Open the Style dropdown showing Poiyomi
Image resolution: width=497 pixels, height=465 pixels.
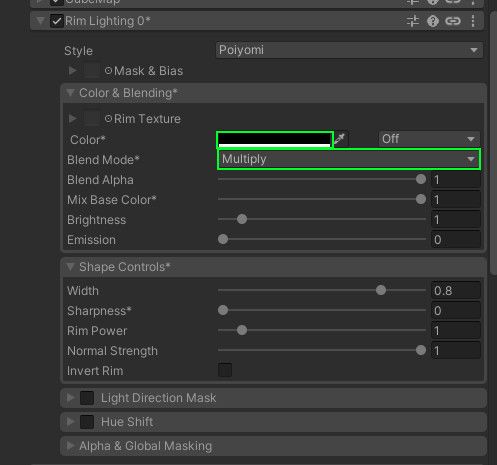click(349, 50)
